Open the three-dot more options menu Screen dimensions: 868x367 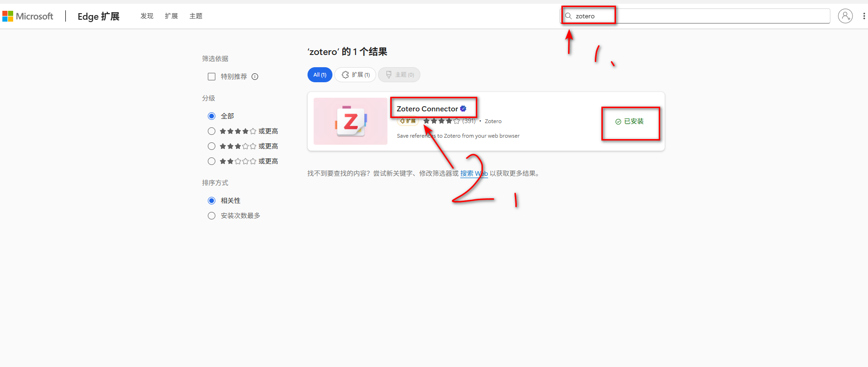[x=864, y=16]
